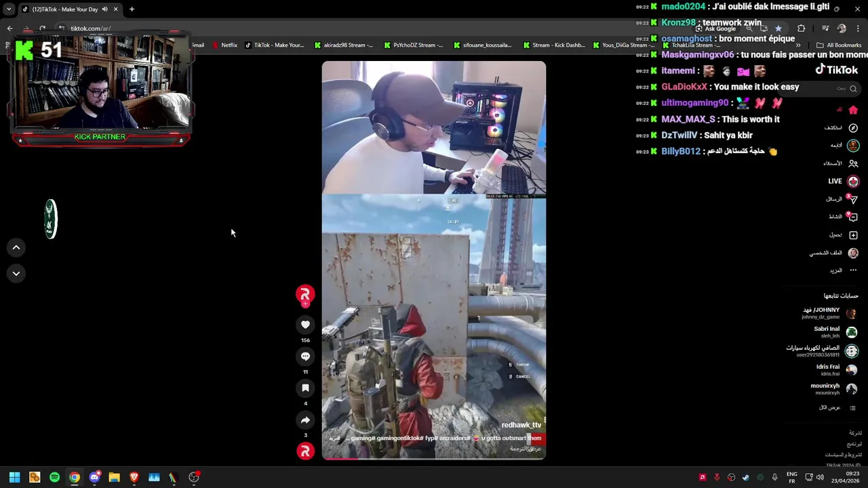Open the Explore compass icon
Screen dimensions: 868x488
click(x=853, y=128)
